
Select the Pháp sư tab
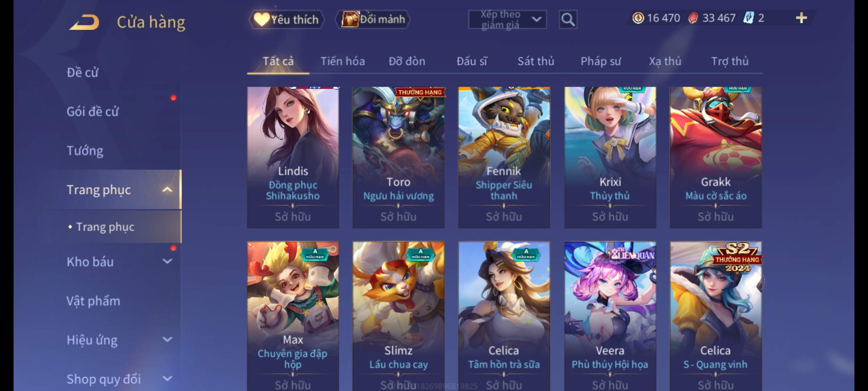[x=601, y=61]
